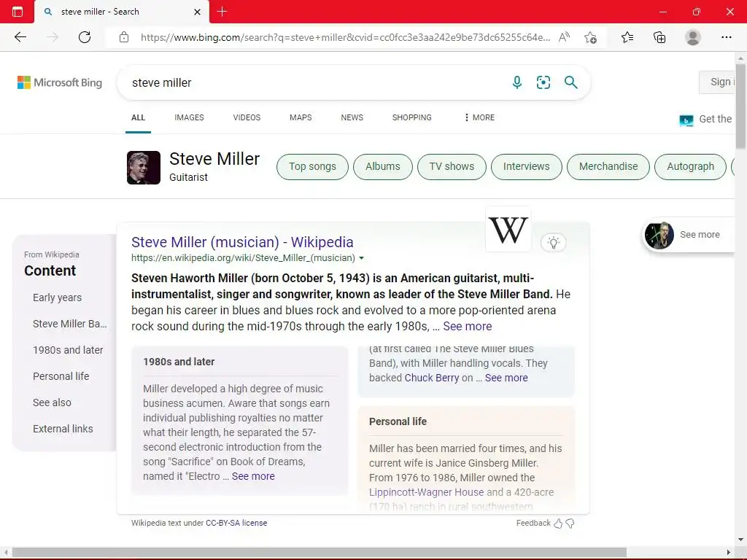Jump to Early years section
The image size is (747, 560).
[57, 297]
